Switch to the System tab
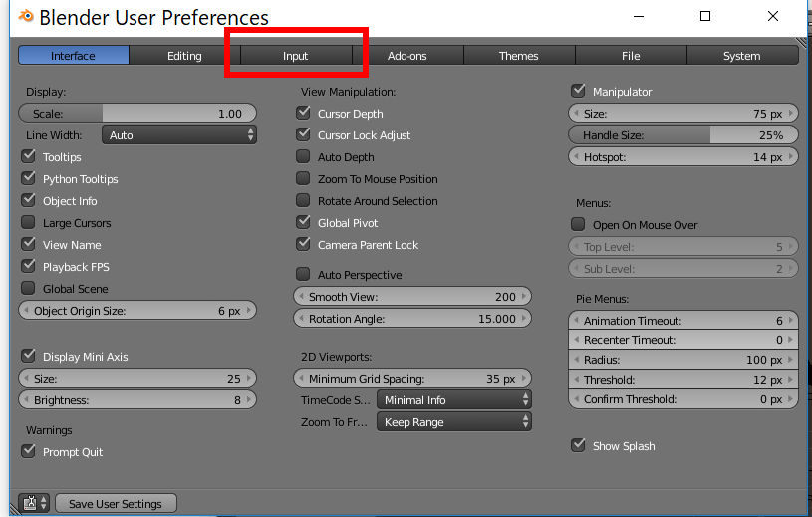 click(742, 56)
